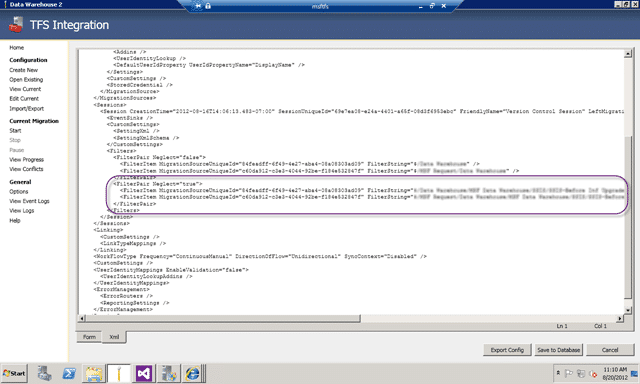The width and height of the screenshot is (640, 384).
Task: Switch to the Xml tab
Action: point(114,337)
